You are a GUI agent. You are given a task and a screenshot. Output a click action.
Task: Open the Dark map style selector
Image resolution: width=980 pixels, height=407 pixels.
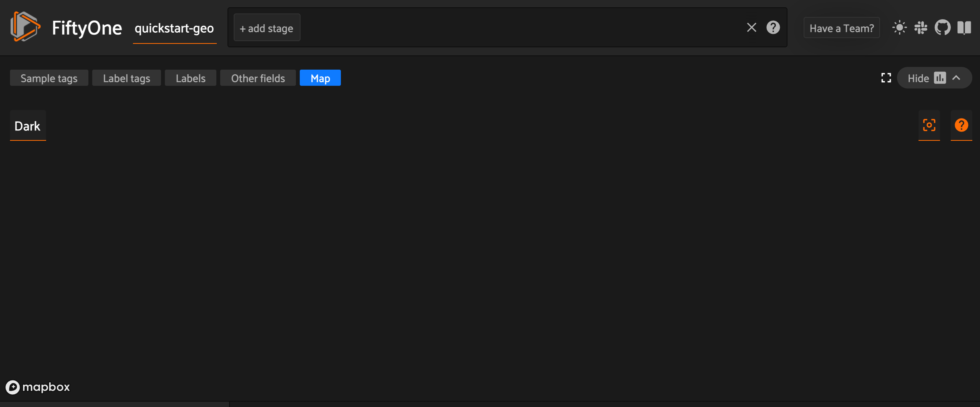point(27,125)
